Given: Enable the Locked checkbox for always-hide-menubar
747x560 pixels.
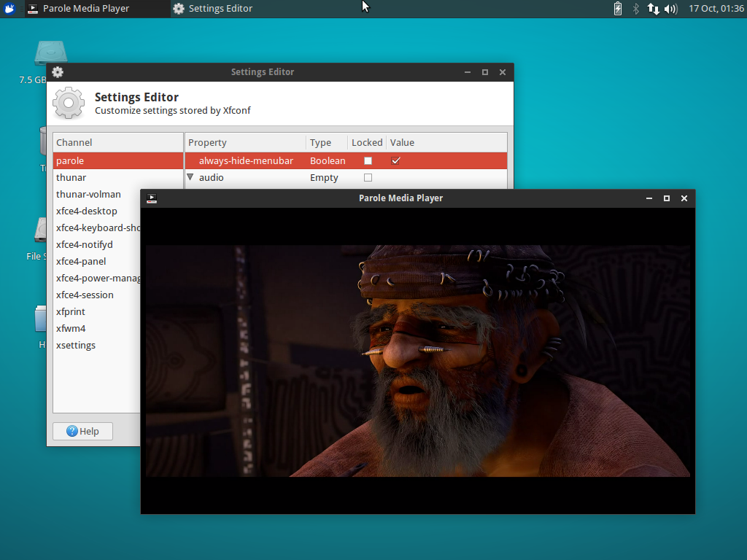Looking at the screenshot, I should coord(368,160).
